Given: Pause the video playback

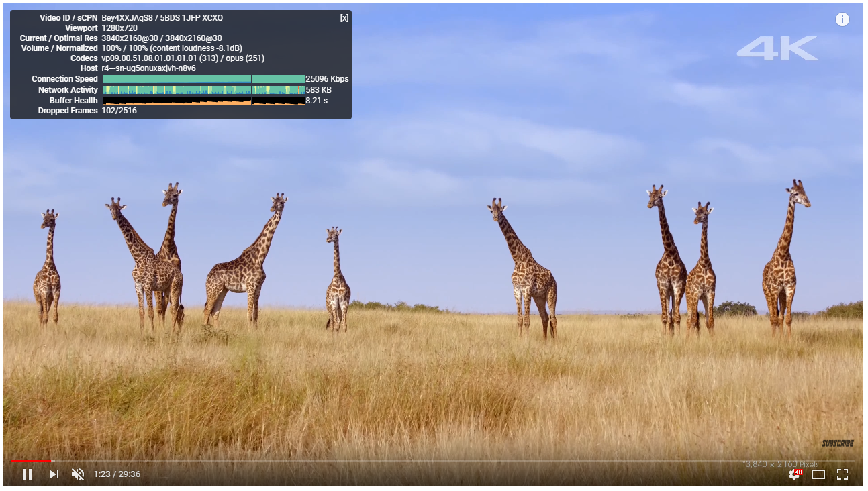Looking at the screenshot, I should (x=27, y=474).
